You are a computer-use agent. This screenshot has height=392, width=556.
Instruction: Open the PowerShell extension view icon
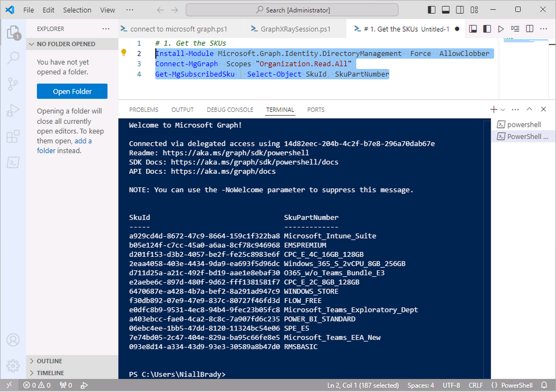pos(13,162)
